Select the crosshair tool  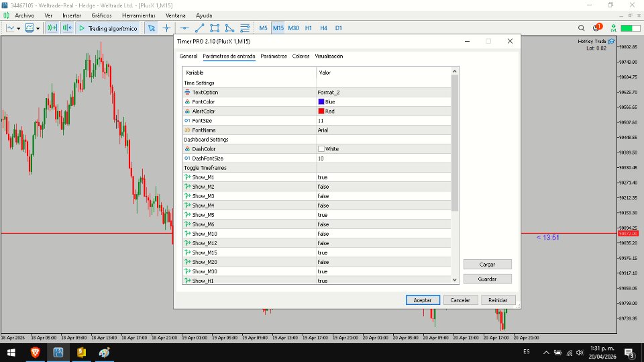click(166, 28)
